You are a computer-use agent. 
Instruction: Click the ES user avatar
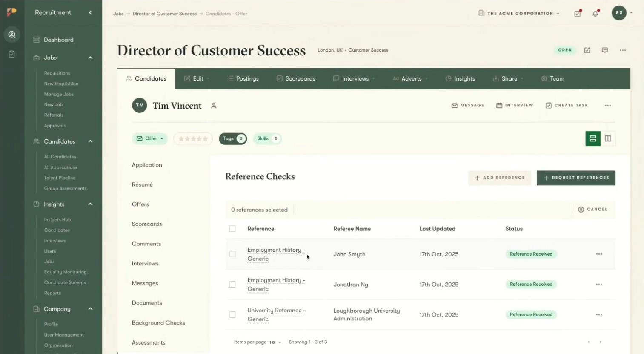tap(619, 13)
